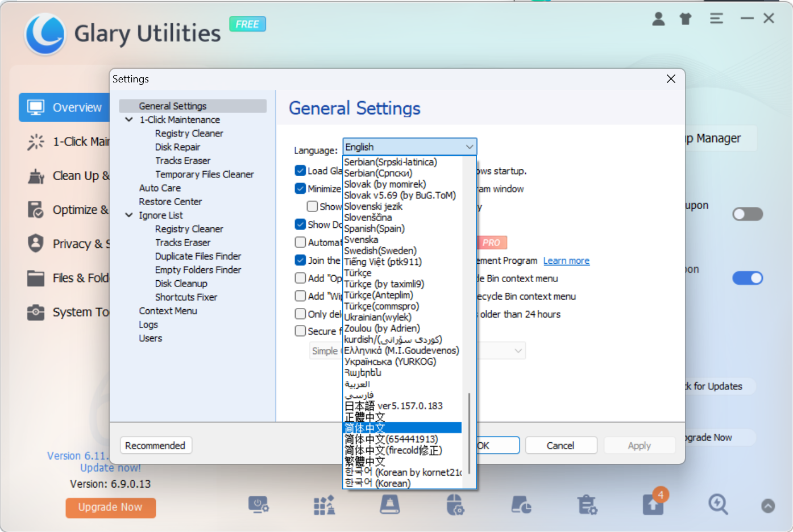Open Users settings page

(x=151, y=338)
